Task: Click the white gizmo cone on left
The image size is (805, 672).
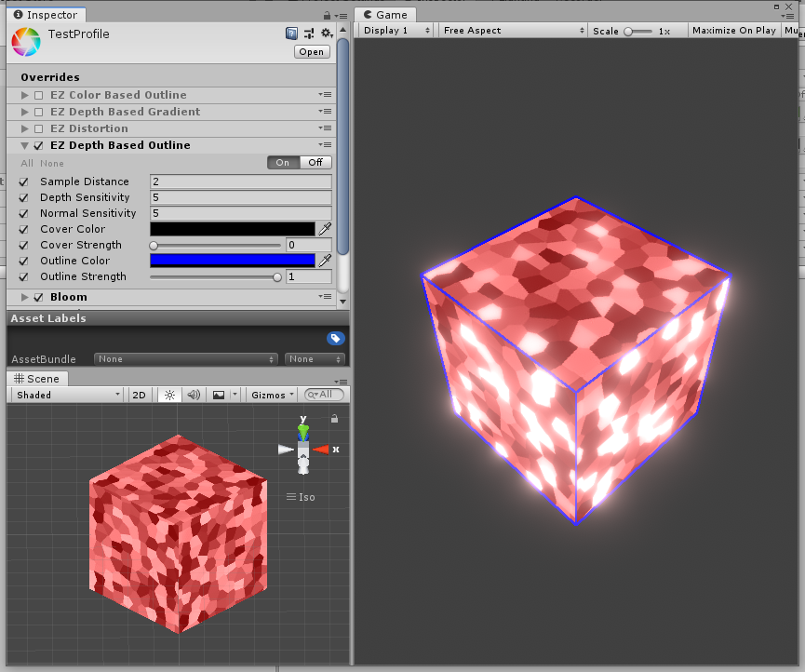Action: [286, 450]
